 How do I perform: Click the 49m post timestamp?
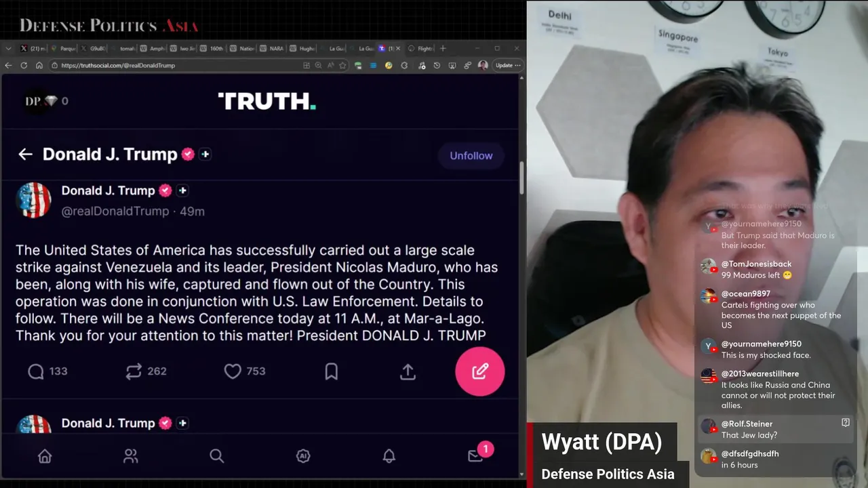point(192,211)
